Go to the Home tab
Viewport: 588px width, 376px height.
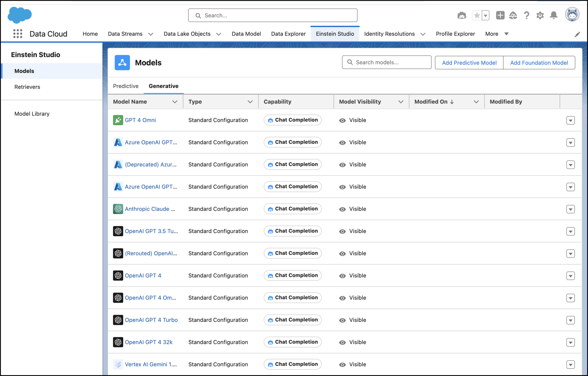[x=90, y=34]
